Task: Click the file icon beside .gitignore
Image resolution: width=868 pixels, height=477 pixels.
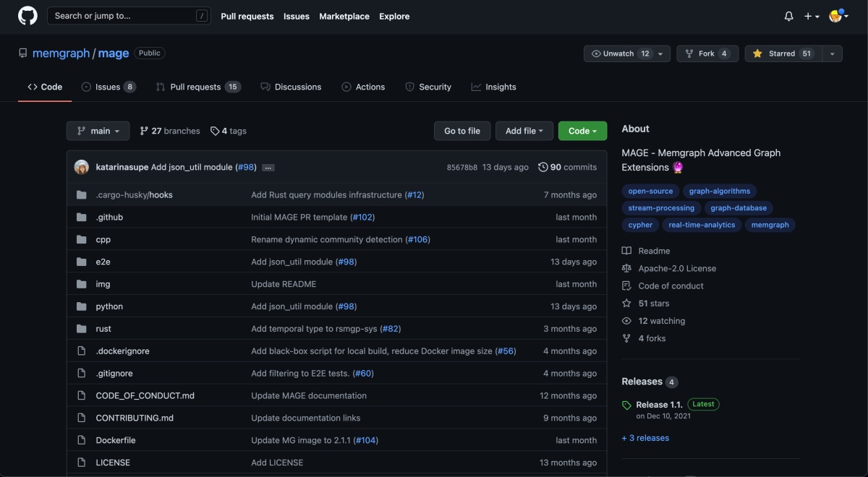Action: (81, 373)
